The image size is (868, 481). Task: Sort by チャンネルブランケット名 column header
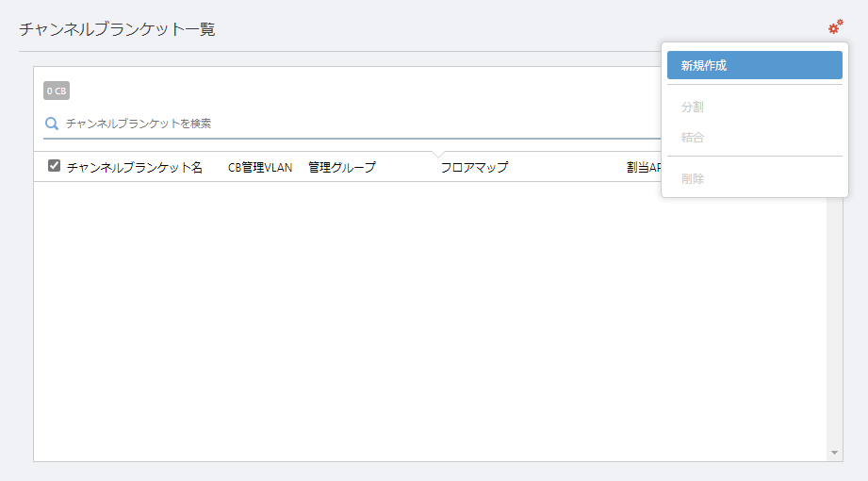(135, 167)
